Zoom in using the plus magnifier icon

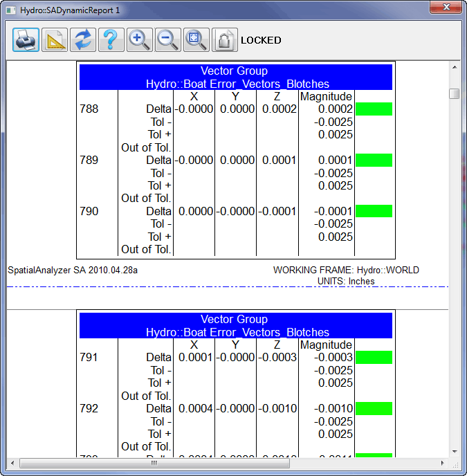tap(140, 39)
